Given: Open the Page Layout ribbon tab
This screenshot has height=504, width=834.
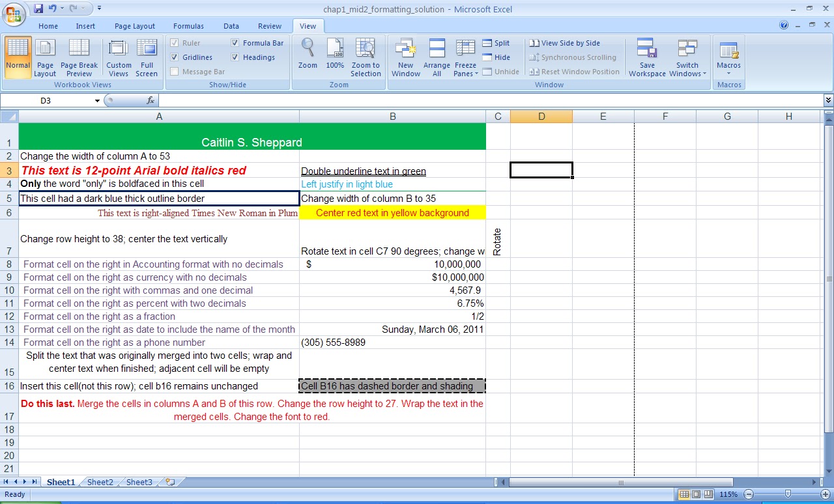Looking at the screenshot, I should [135, 26].
